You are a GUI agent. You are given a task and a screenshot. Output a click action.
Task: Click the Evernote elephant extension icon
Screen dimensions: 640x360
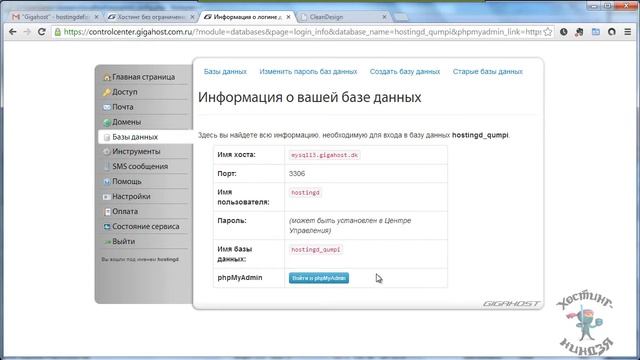tap(579, 32)
